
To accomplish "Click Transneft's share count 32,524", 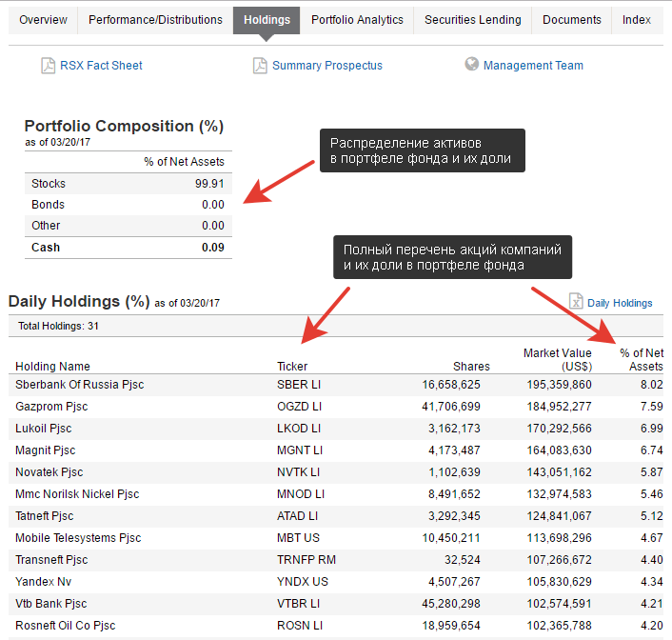I will (463, 560).
